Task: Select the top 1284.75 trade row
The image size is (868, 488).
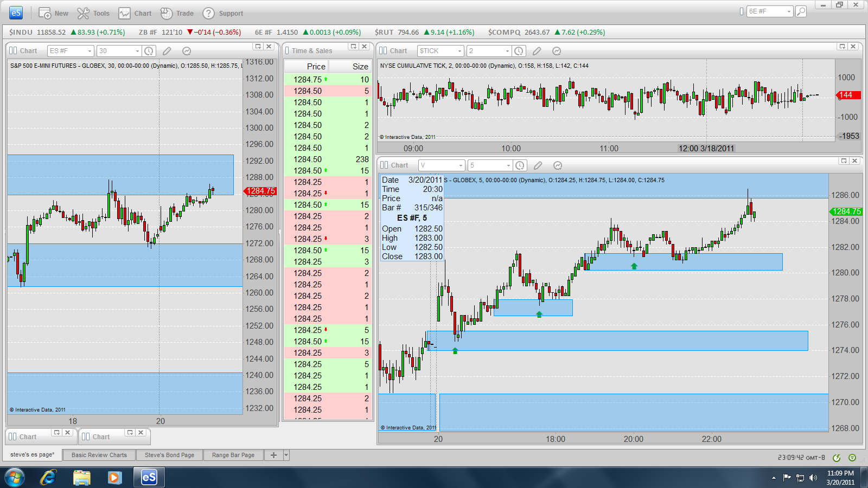Action: pyautogui.click(x=328, y=80)
